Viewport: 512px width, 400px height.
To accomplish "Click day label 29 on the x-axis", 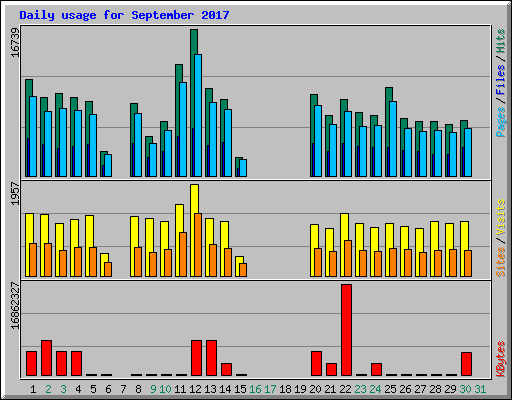I will click(450, 389).
